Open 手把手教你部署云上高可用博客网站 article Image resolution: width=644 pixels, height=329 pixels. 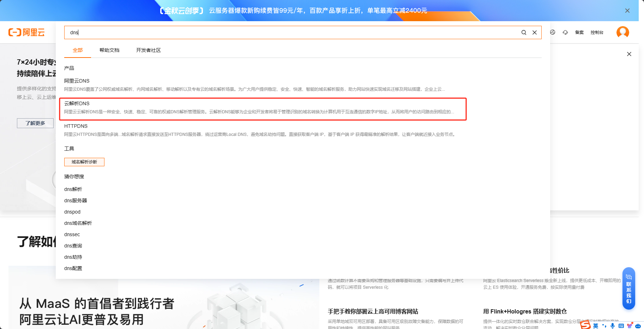coord(373,311)
